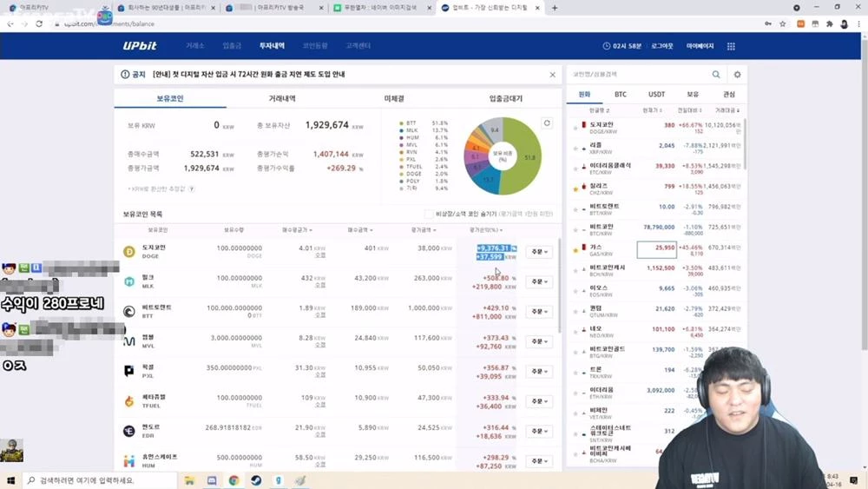This screenshot has height=489, width=868.
Task: Open 주문 dropdown for 도지코인 row
Action: pyautogui.click(x=538, y=252)
